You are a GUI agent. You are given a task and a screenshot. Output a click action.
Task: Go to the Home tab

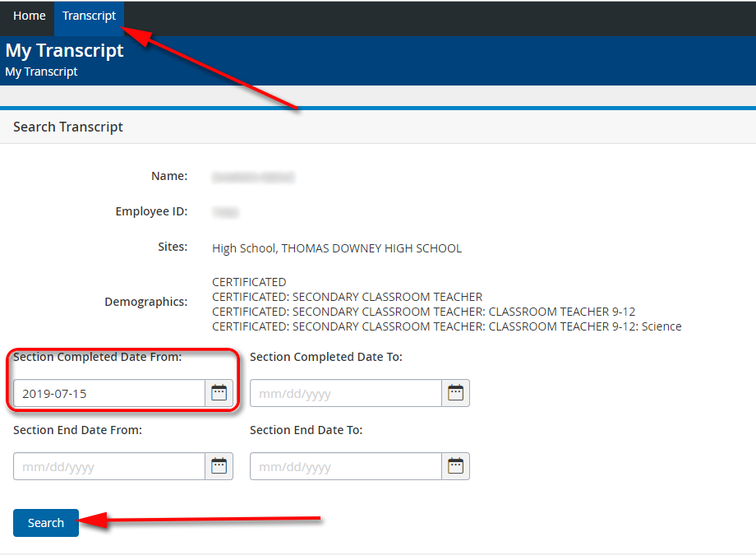click(x=30, y=16)
